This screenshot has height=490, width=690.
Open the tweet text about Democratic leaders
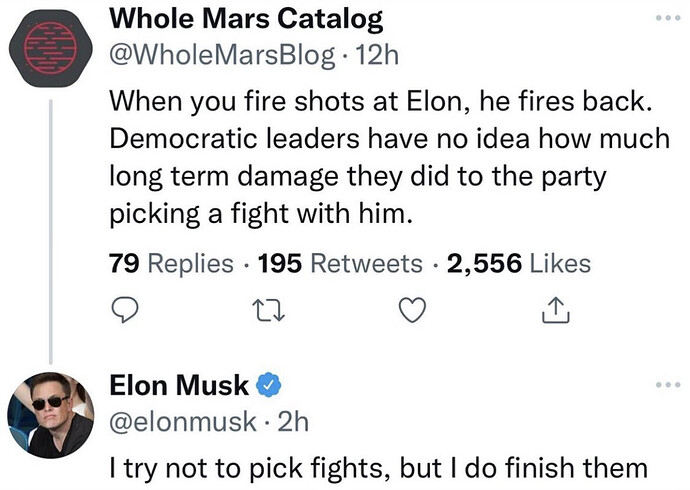tap(389, 157)
